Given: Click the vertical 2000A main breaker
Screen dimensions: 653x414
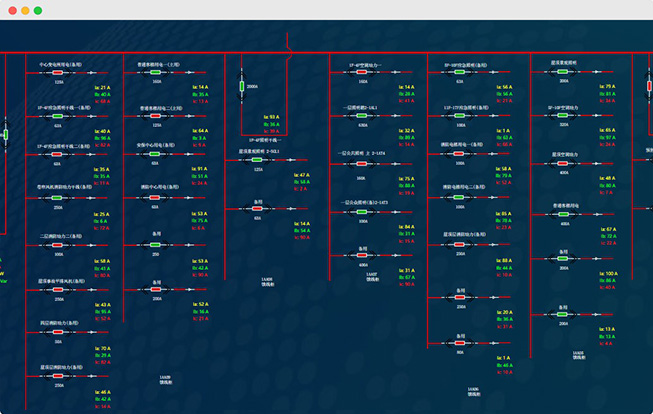Looking at the screenshot, I should pyautogui.click(x=240, y=87).
